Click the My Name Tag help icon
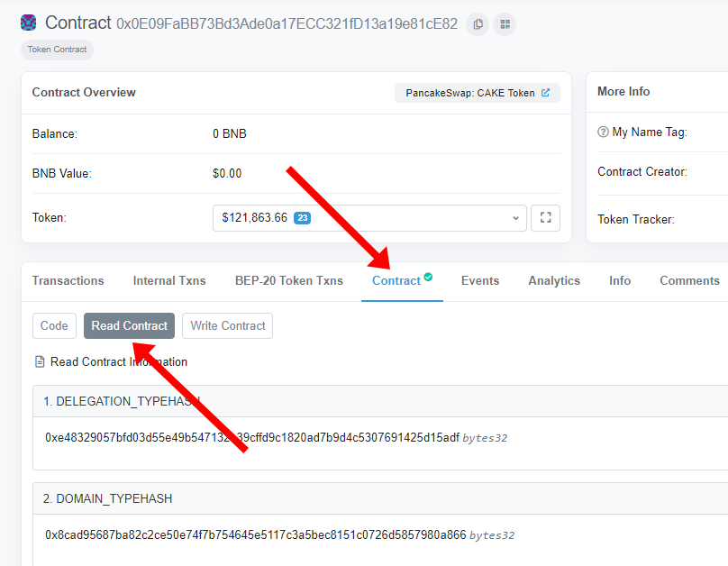The height and width of the screenshot is (566, 728). click(604, 132)
